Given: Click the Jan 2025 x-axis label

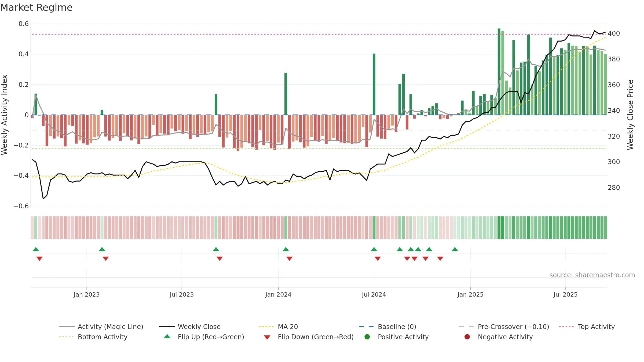Looking at the screenshot, I should pyautogui.click(x=470, y=294).
